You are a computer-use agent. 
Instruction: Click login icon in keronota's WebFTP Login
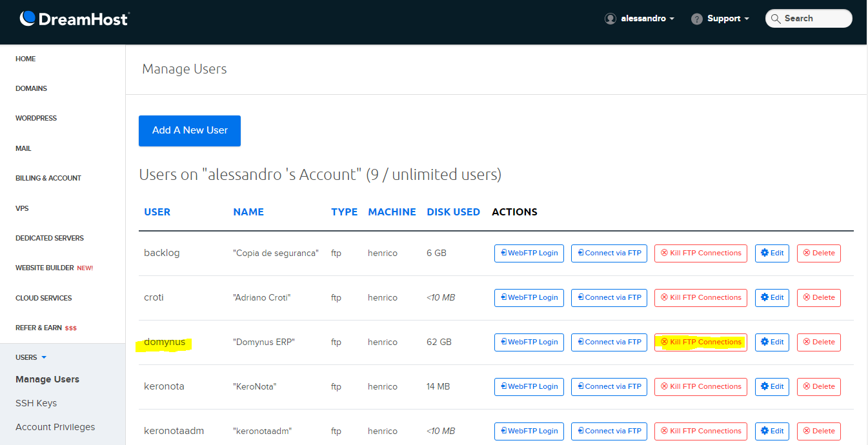point(503,386)
